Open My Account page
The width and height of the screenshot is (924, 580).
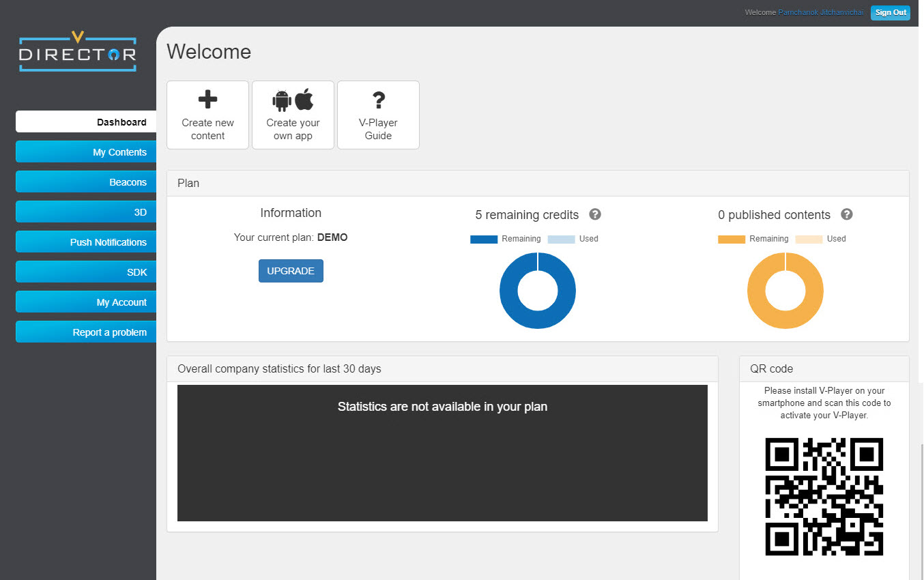click(86, 302)
